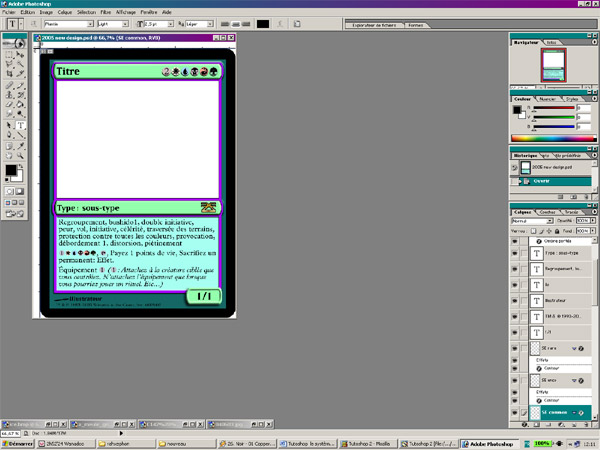Select the Type tool in toolbox

20,126
